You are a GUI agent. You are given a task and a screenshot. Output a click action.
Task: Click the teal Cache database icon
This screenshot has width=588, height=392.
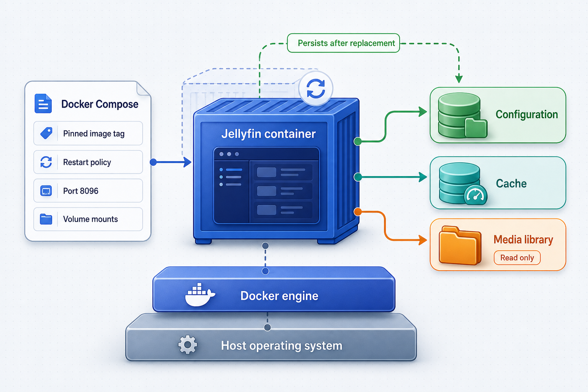[x=462, y=184]
